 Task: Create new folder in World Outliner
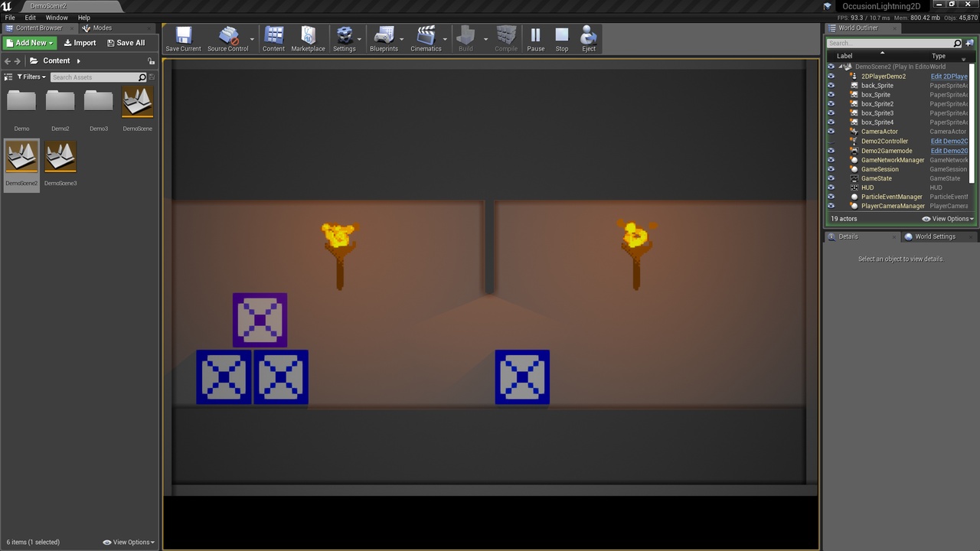coord(969,44)
